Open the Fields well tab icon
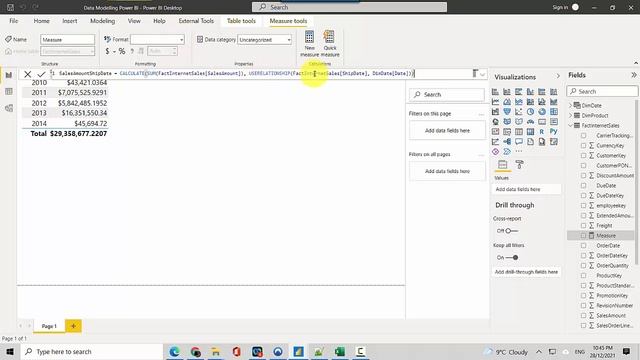Image resolution: width=640 pixels, height=360 pixels. click(x=502, y=164)
